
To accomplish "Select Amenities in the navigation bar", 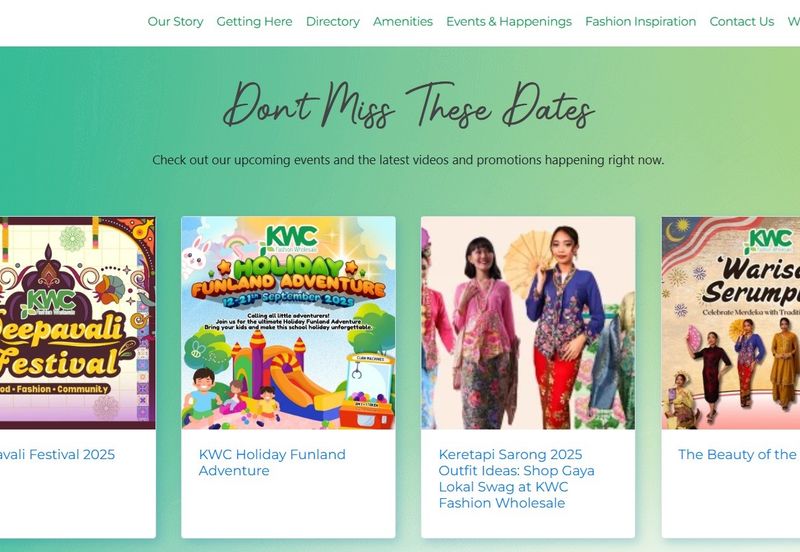I will click(x=403, y=21).
